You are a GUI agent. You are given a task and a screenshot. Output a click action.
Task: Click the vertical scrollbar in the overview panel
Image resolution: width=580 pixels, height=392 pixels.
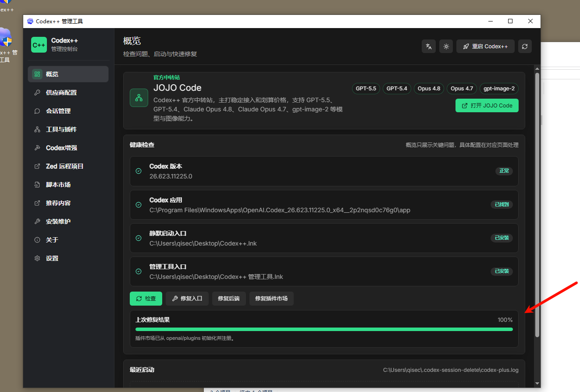(537, 205)
